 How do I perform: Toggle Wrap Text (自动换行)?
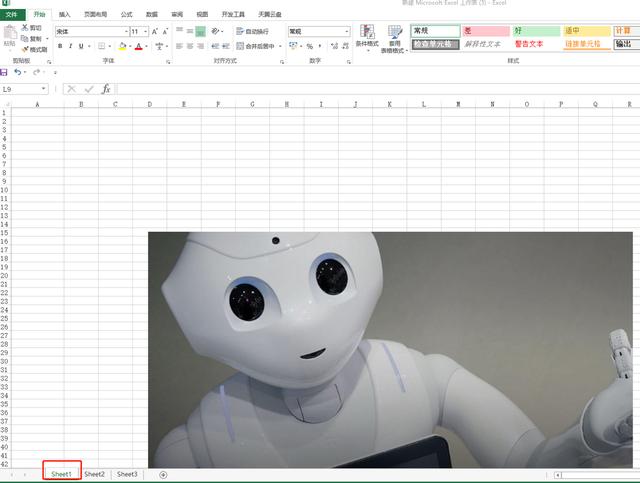click(257, 32)
